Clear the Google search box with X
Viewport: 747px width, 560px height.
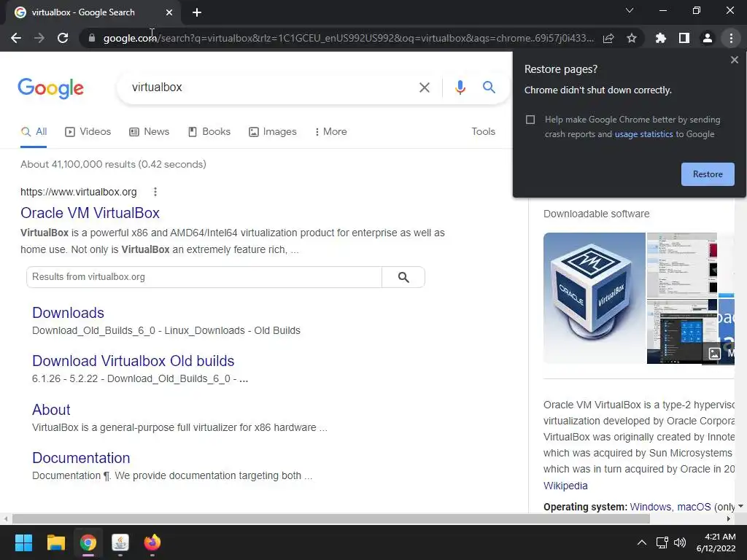pos(424,87)
